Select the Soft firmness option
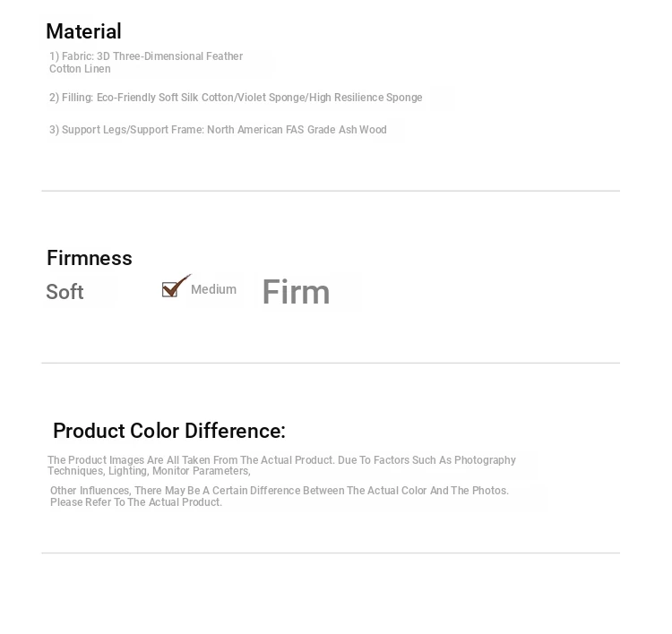Image resolution: width=672 pixels, height=634 pixels. coord(65,292)
